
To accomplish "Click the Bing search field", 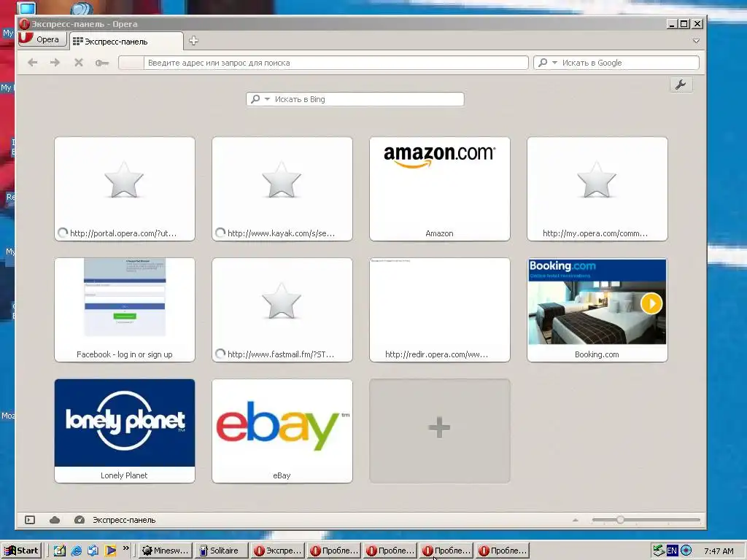I will coord(355,99).
